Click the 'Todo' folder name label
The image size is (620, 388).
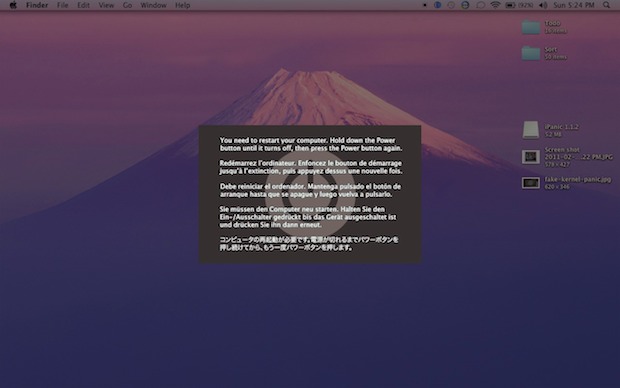point(552,23)
